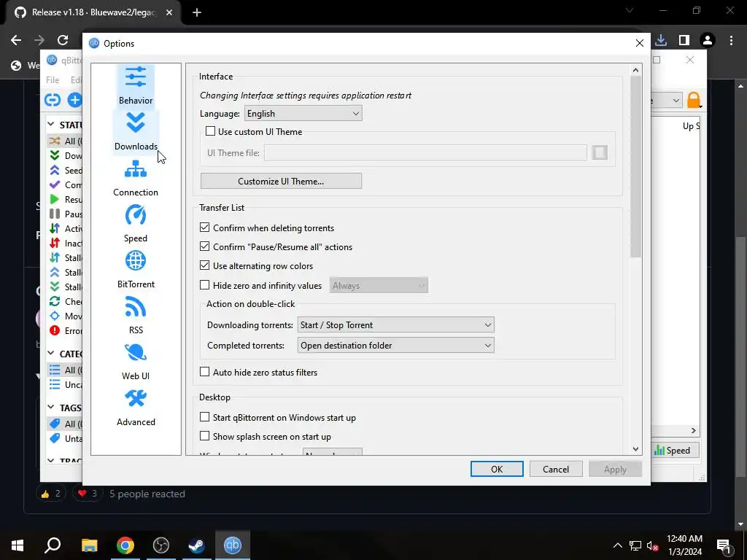Open the Downloading torrents action dropdown
This screenshot has width=747, height=560.
click(396, 324)
